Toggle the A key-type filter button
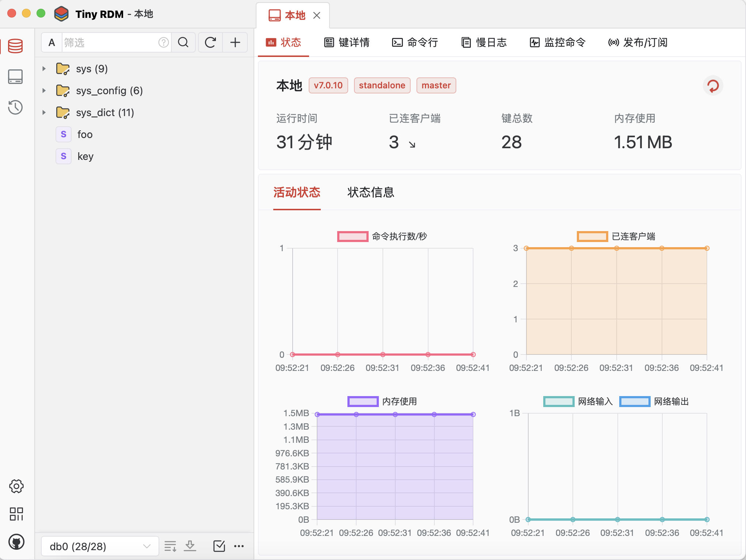Viewport: 746px width, 560px height. (52, 43)
